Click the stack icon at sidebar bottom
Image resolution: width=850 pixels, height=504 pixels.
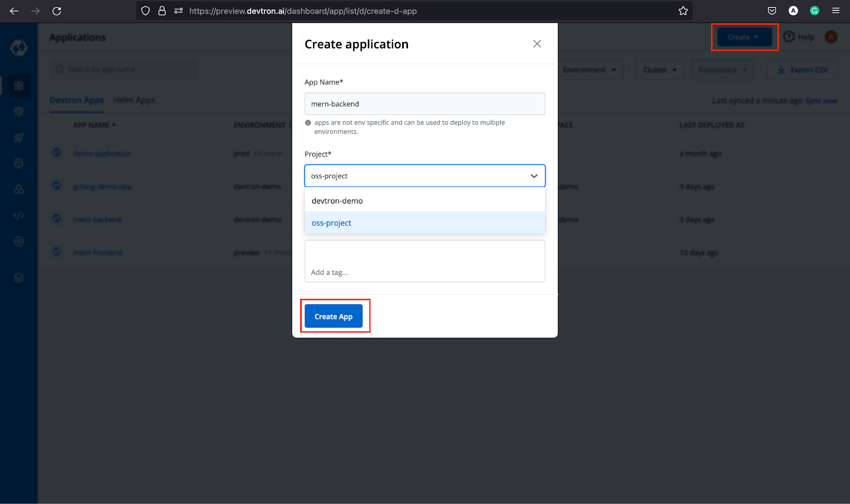click(x=19, y=277)
